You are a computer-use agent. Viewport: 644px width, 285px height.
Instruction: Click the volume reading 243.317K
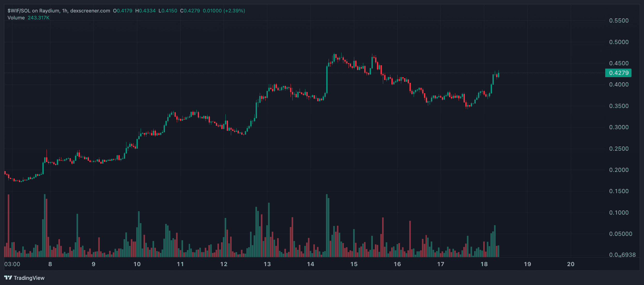(39, 18)
